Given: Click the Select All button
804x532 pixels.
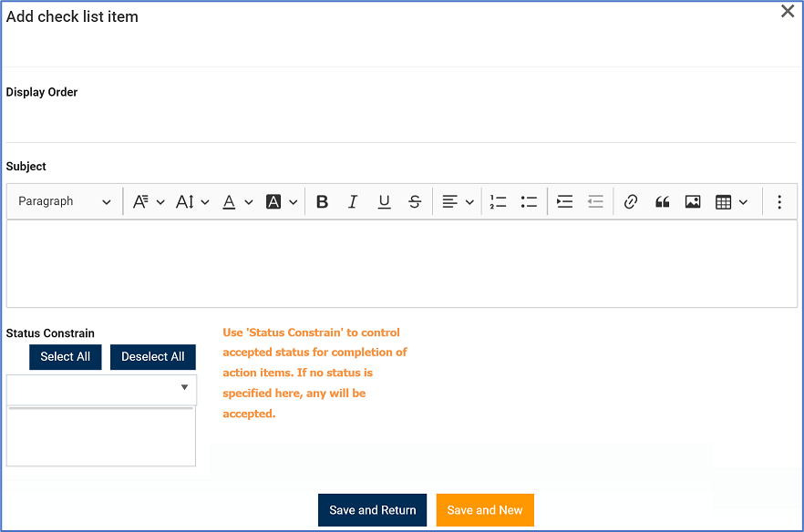Looking at the screenshot, I should pos(65,357).
